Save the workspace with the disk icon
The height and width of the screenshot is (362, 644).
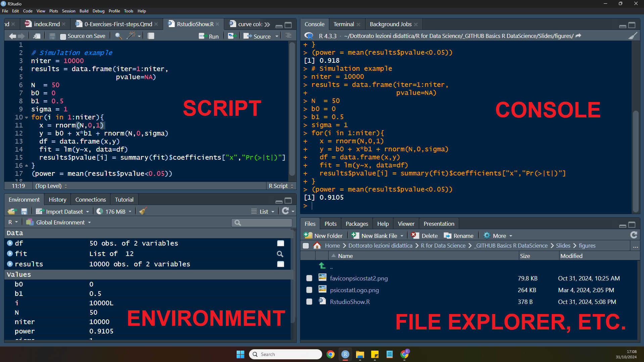(x=24, y=211)
